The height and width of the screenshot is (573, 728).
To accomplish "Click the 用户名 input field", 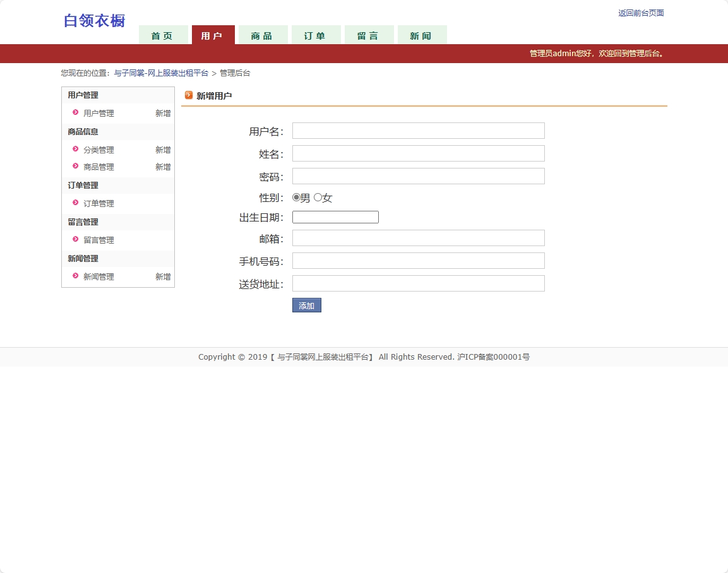I will click(418, 131).
